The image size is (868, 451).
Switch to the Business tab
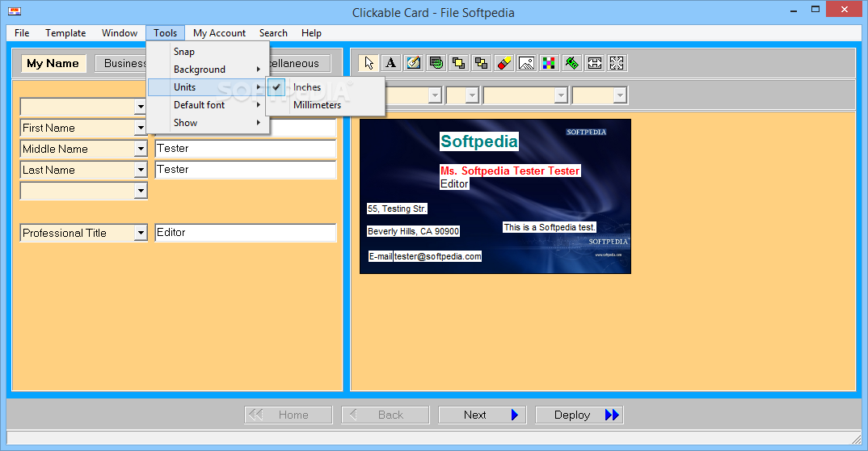[122, 63]
